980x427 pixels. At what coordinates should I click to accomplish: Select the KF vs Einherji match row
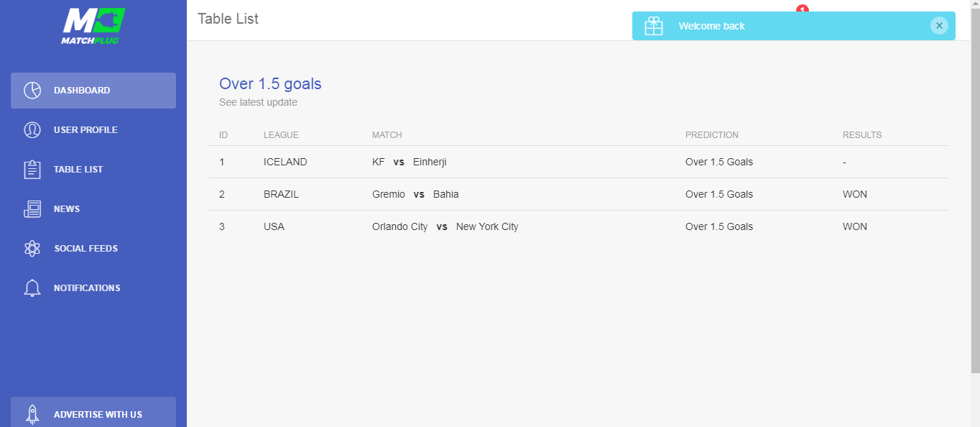point(578,162)
